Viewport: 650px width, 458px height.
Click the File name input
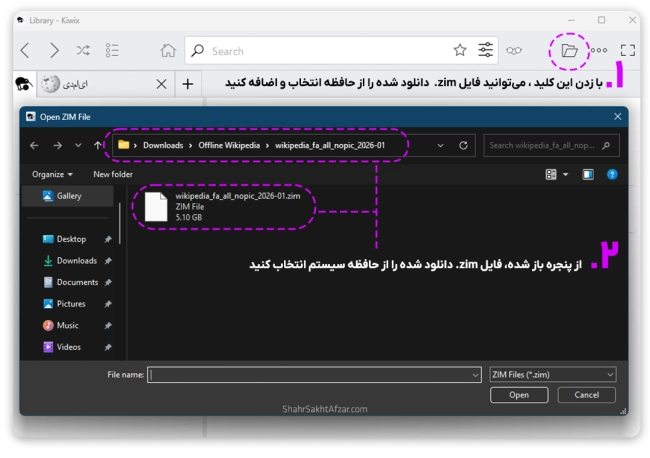tap(310, 375)
